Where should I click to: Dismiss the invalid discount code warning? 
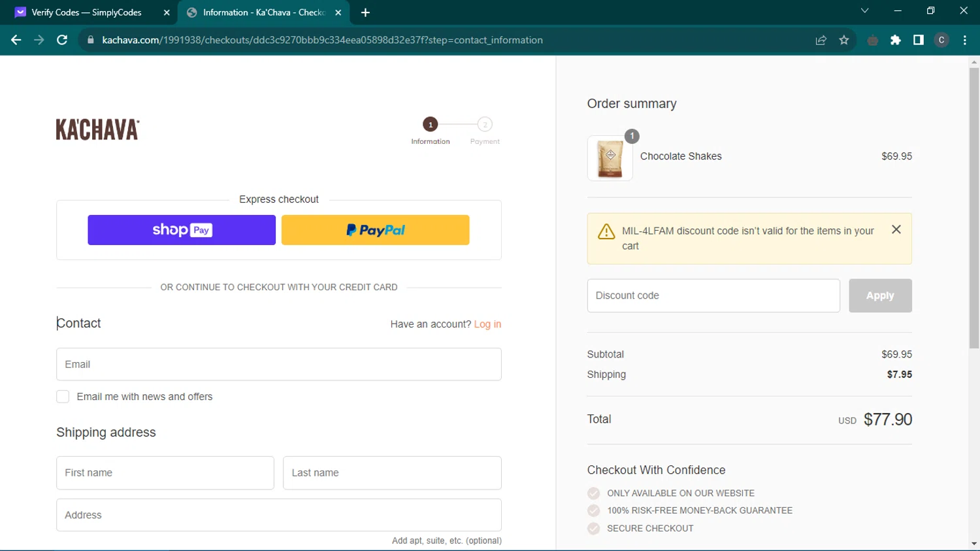pyautogui.click(x=896, y=229)
